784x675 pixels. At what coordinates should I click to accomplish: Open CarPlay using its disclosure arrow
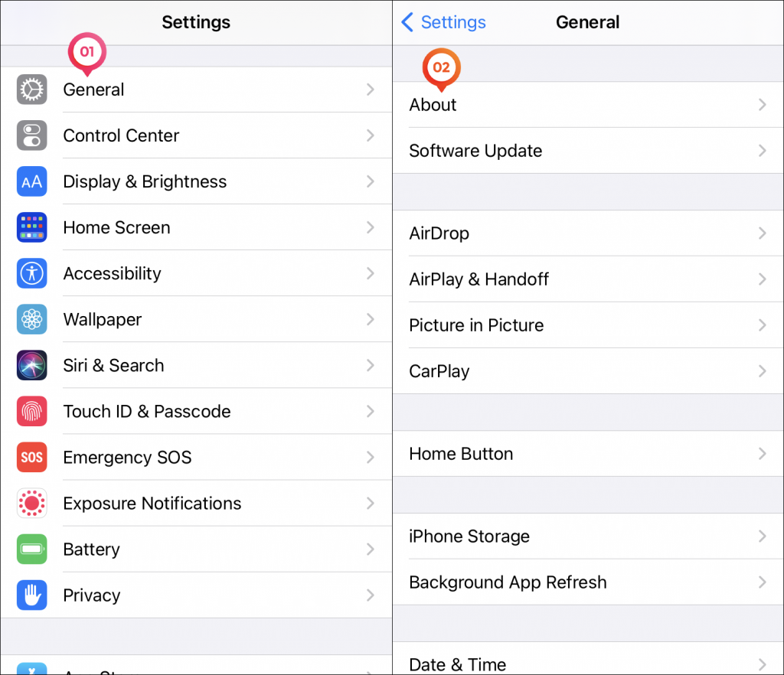click(762, 371)
